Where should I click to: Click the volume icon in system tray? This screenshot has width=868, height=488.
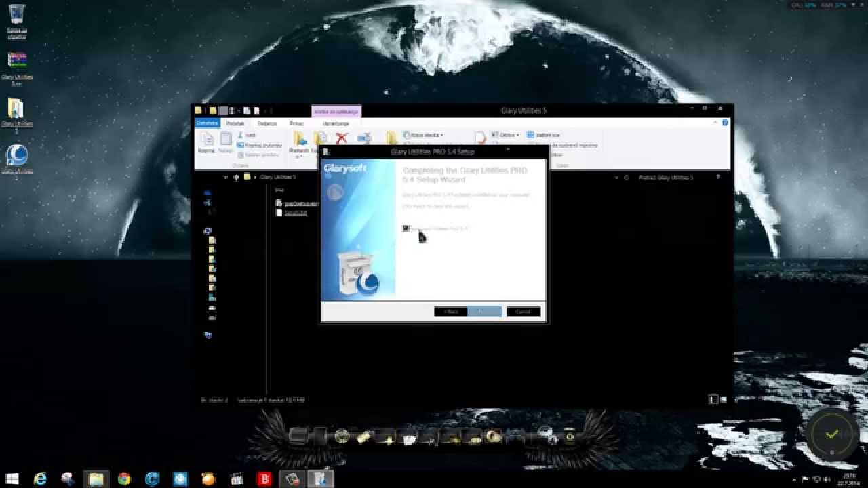pos(827,479)
